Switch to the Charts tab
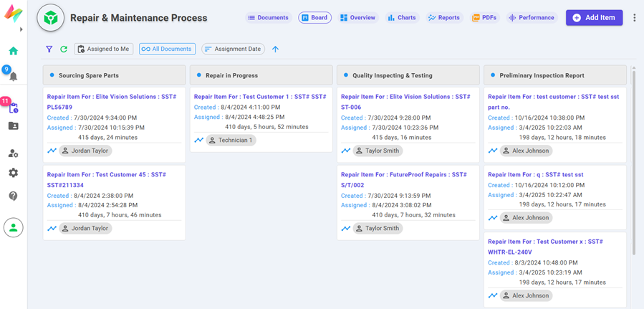The height and width of the screenshot is (309, 644). 402,18
